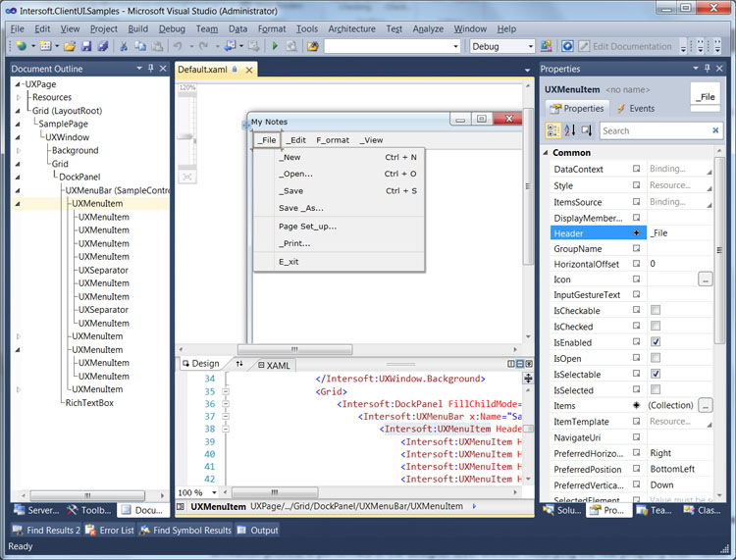The image size is (736, 560).
Task: Toggle the IsCheckable checkbox
Action: point(656,310)
